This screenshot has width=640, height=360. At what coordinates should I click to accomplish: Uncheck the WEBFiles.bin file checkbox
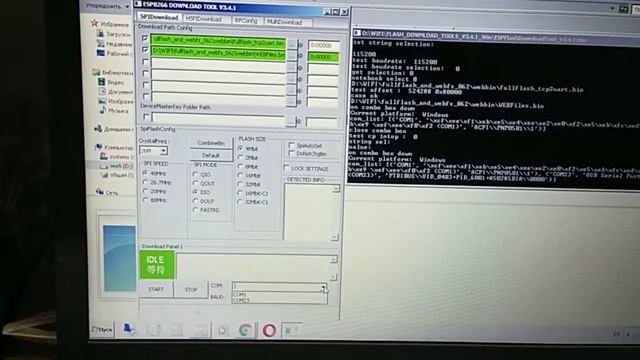[145, 50]
